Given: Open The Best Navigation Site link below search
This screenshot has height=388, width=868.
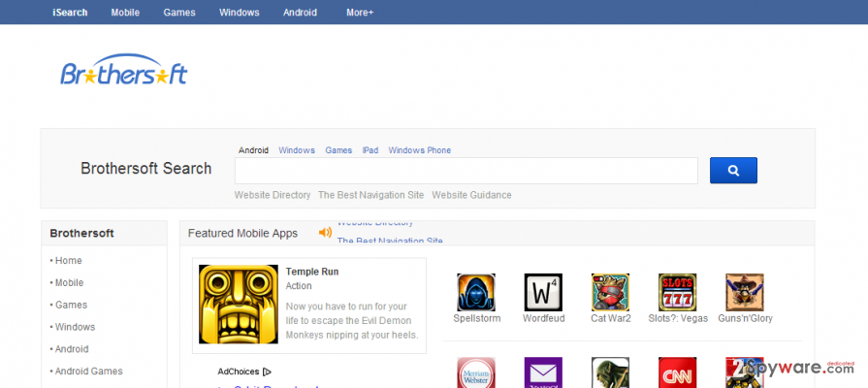Looking at the screenshot, I should click(370, 195).
